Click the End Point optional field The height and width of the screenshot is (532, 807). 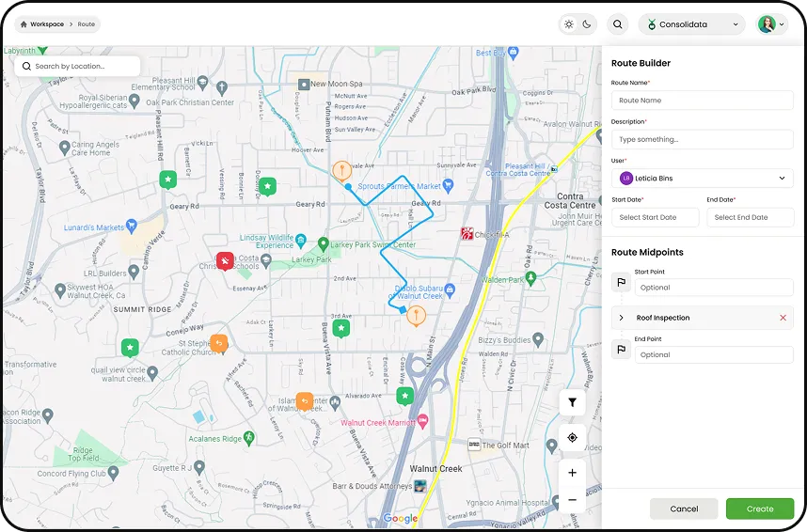[714, 355]
